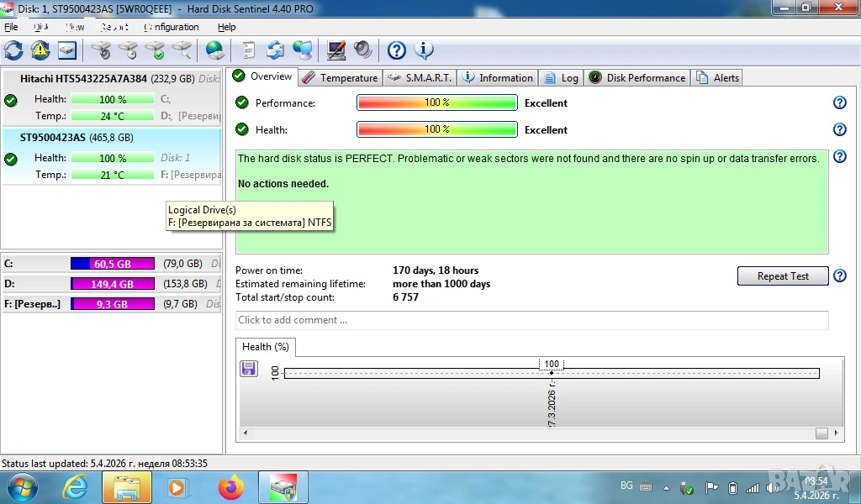Image resolution: width=861 pixels, height=504 pixels.
Task: Click the blue refresh arrows toolbar icon
Action: tap(13, 50)
